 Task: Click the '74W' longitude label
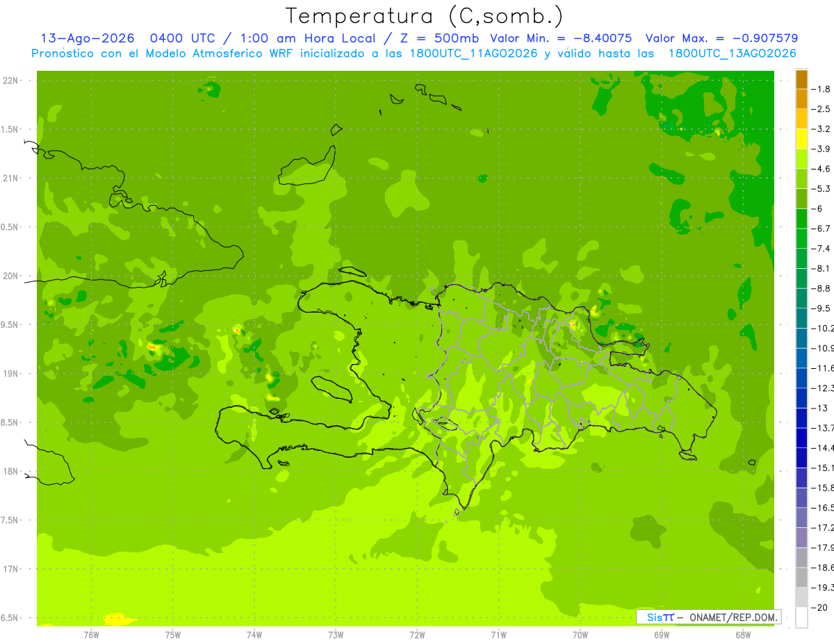pyautogui.click(x=254, y=635)
